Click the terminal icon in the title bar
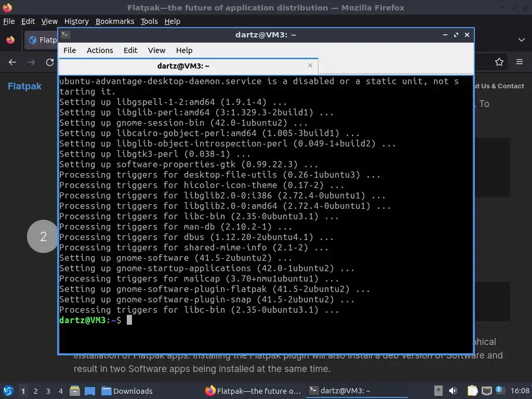532x399 pixels. pos(65,35)
